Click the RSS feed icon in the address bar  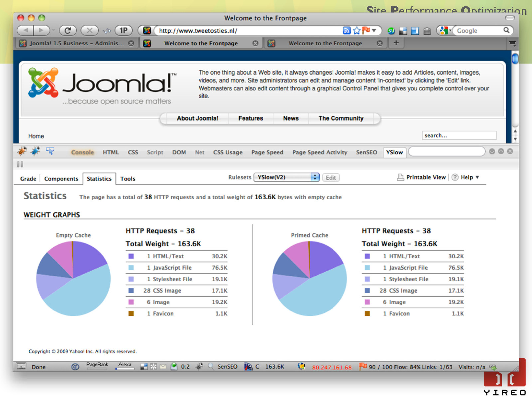[x=347, y=31]
